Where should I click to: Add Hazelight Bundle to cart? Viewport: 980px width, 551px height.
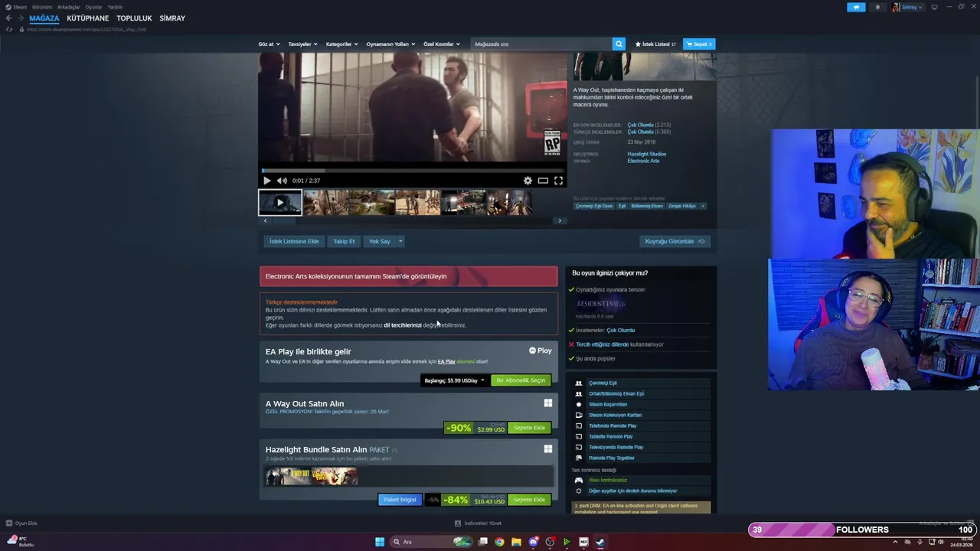tap(529, 500)
